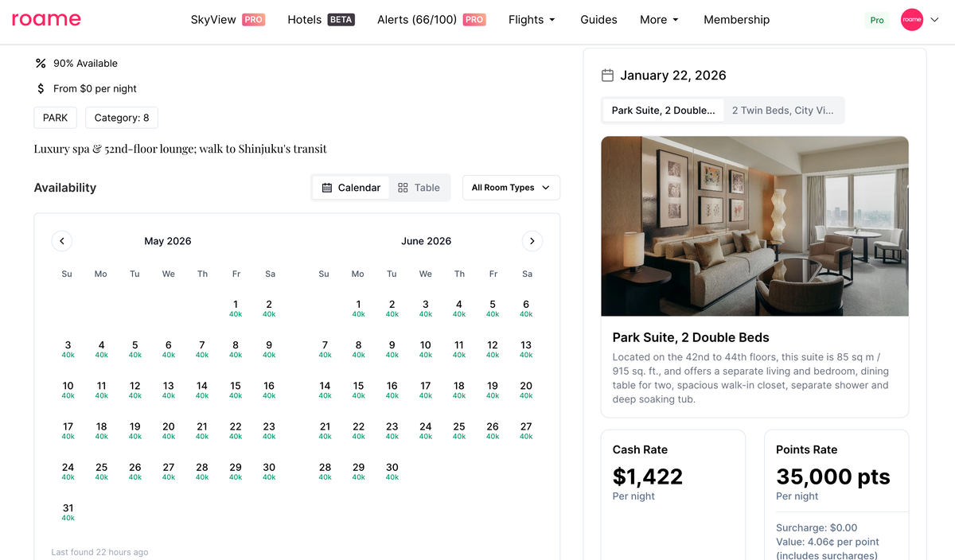Screen dimensions: 955x560
Task: Expand the Flights menu
Action: click(532, 20)
